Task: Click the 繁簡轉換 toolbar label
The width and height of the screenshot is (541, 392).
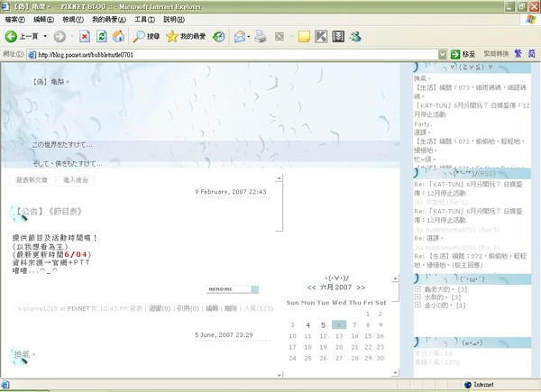Action: coord(496,53)
